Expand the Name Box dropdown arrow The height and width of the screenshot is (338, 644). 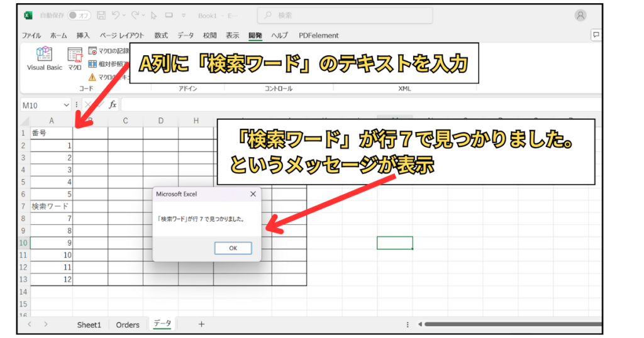click(67, 105)
